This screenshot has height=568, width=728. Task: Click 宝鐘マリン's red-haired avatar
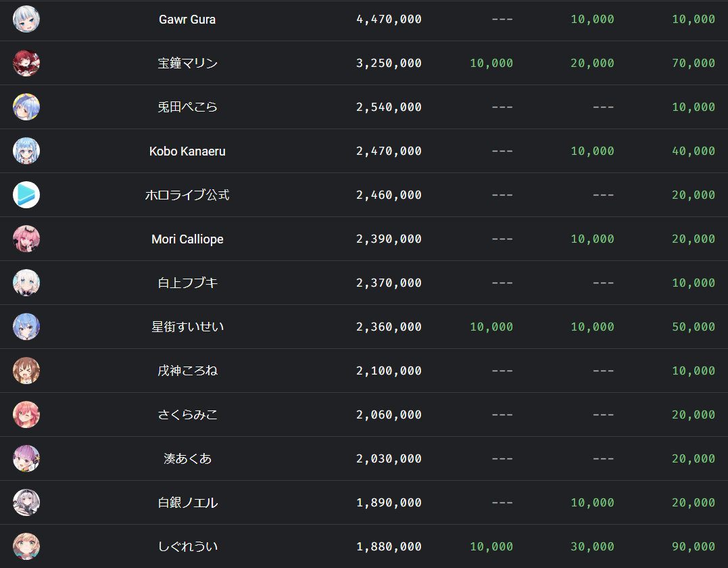point(26,63)
